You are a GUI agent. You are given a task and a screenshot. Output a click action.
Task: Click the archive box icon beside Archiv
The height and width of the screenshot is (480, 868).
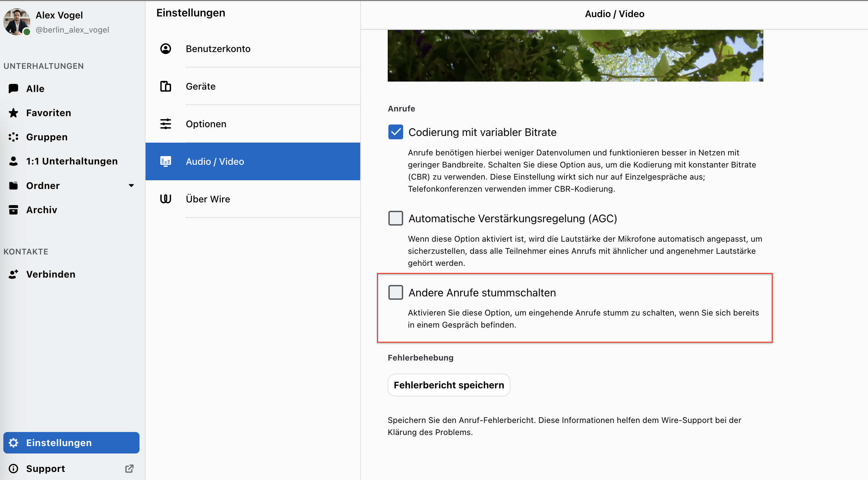pos(13,210)
